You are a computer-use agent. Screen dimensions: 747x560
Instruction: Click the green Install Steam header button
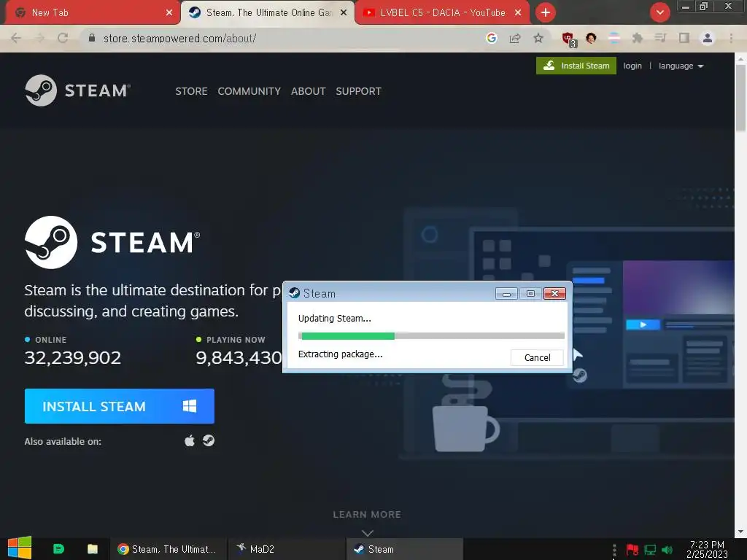[x=576, y=66]
